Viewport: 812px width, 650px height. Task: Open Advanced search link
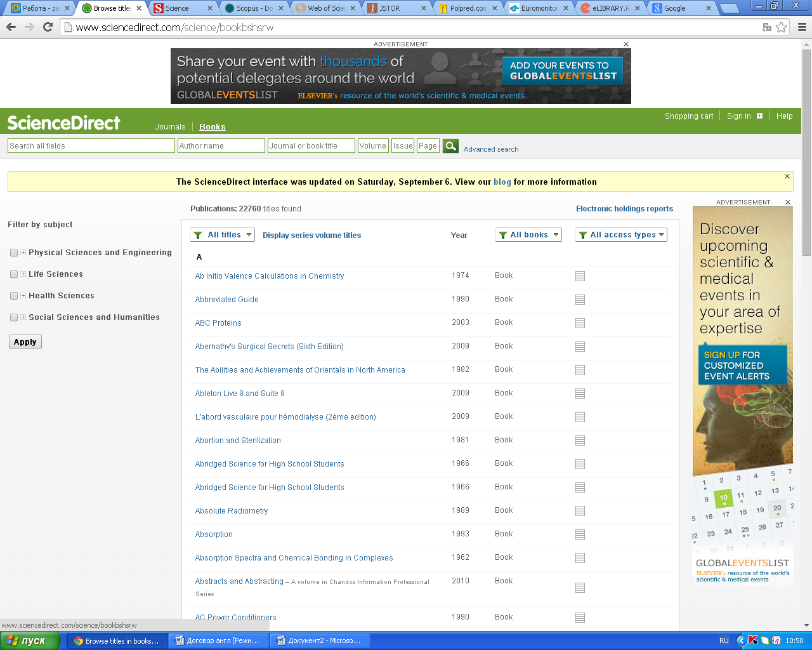point(491,149)
